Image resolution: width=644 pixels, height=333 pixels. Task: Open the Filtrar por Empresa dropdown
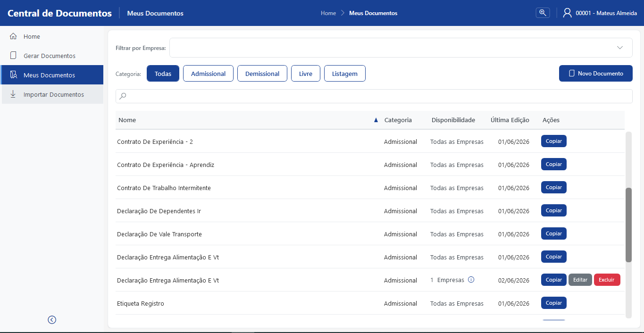[401, 48]
